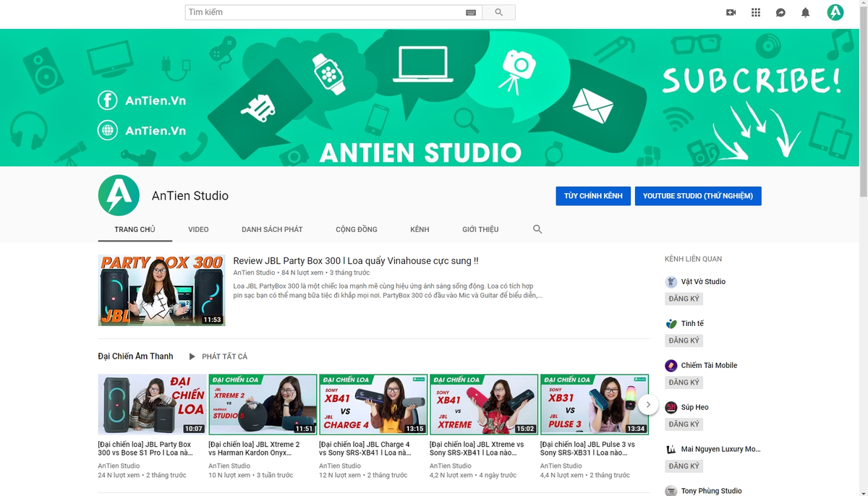868x496 pixels.
Task: Open the create video camera icon
Action: click(x=731, y=12)
